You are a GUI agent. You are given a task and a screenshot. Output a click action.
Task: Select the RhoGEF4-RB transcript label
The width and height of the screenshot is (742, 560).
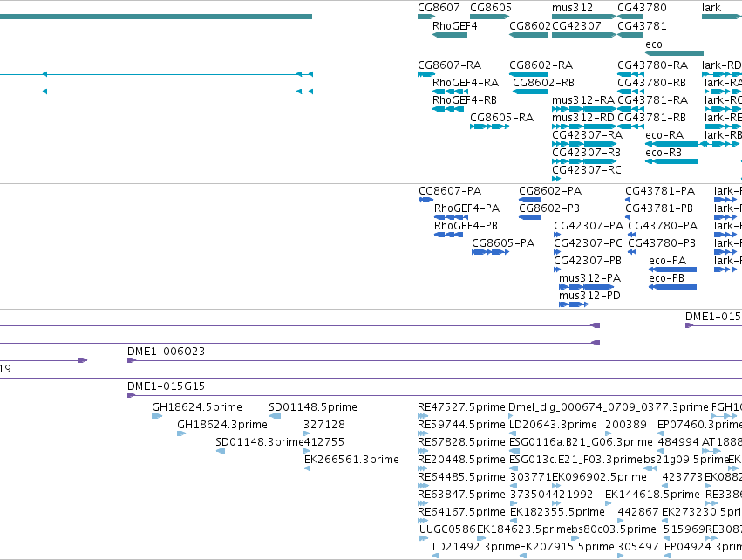(x=465, y=100)
